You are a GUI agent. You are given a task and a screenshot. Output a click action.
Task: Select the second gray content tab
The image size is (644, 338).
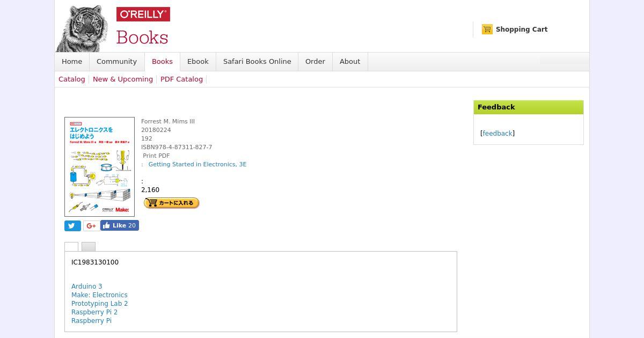(x=89, y=247)
